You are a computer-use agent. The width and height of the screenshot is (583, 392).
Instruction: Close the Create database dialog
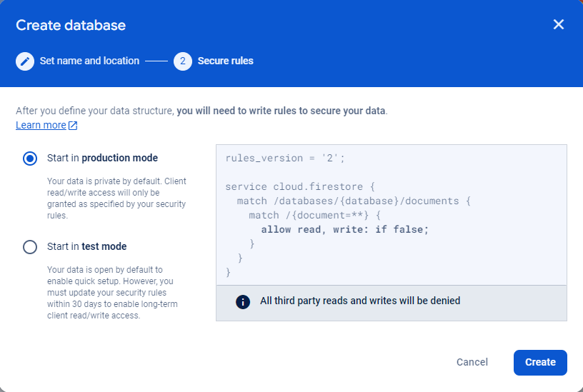click(559, 25)
